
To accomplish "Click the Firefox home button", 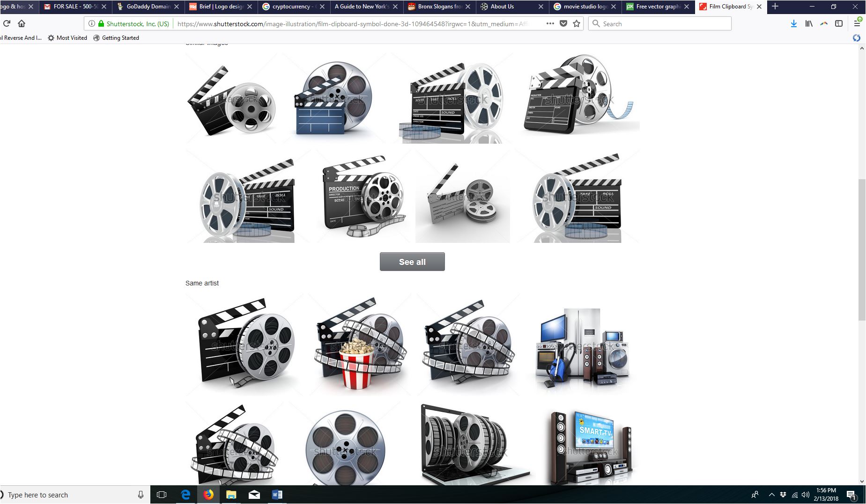I will coord(22,24).
